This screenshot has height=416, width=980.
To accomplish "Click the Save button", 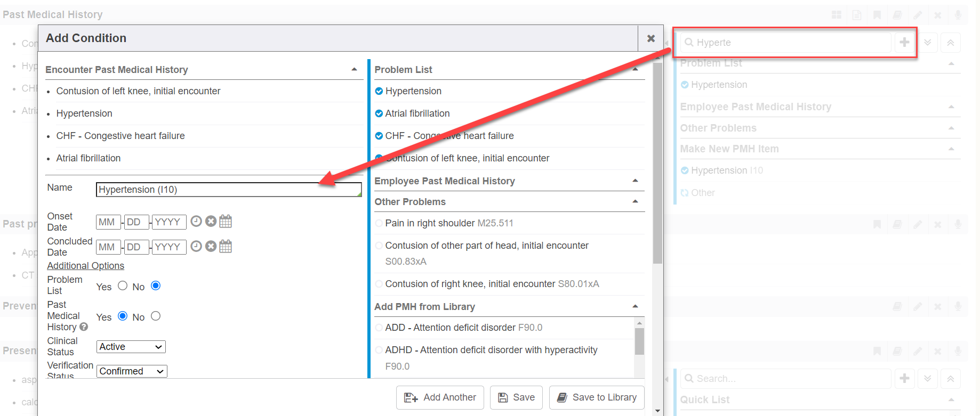I will click(516, 397).
